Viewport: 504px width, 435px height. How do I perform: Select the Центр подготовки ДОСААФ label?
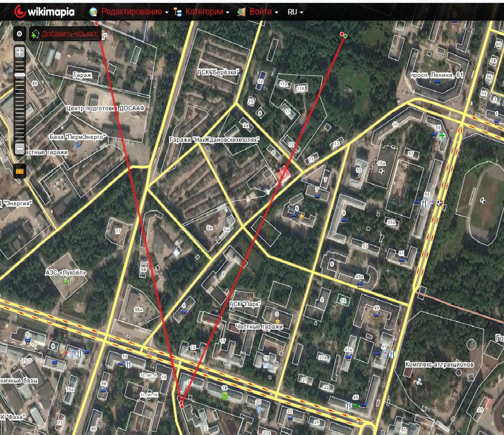click(x=105, y=108)
